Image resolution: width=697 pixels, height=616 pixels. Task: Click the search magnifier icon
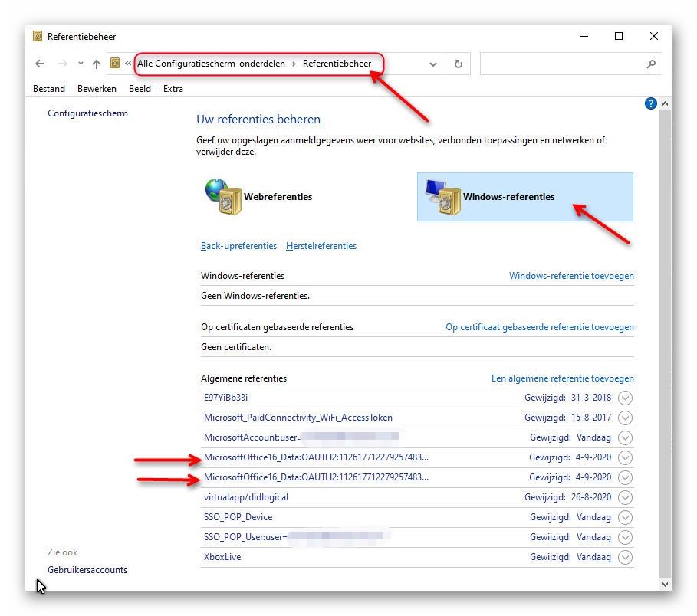pos(651,64)
